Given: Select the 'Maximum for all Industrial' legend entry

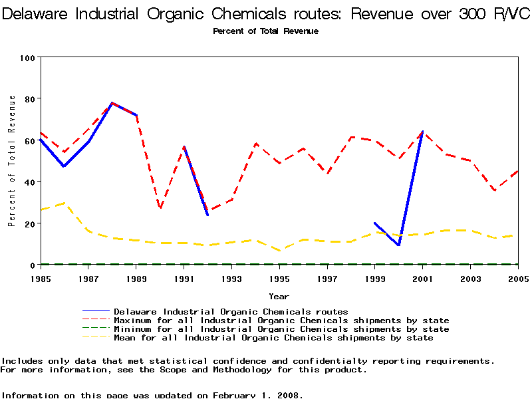Looking at the screenshot, I should point(281,321).
